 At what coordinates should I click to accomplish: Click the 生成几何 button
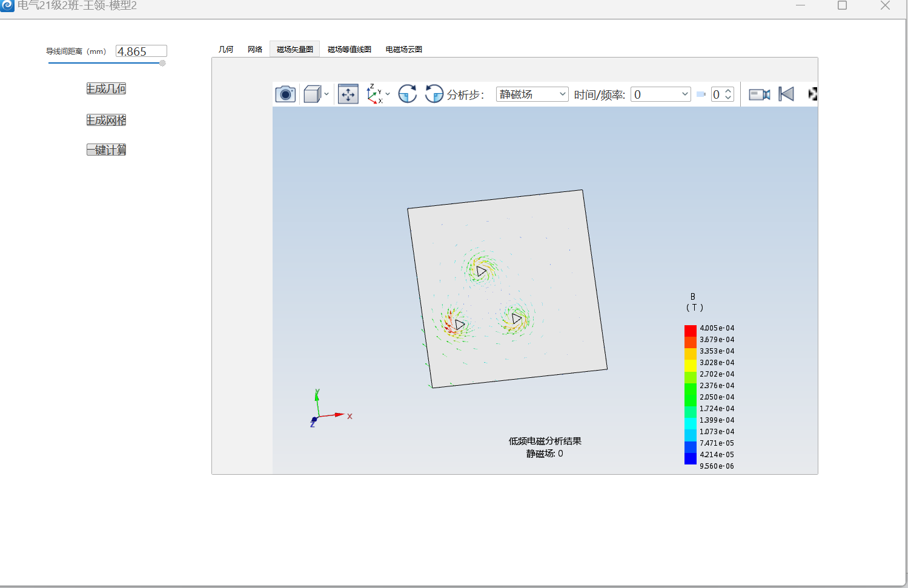pos(106,88)
